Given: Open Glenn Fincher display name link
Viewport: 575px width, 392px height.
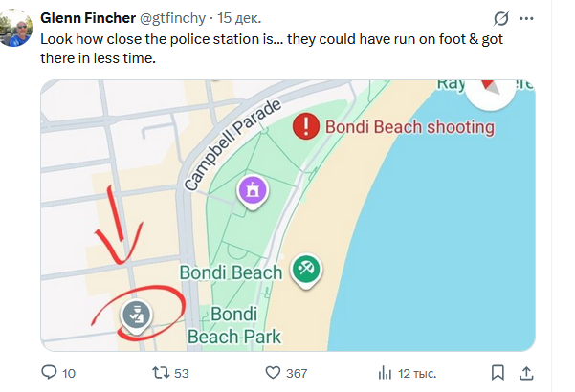Looking at the screenshot, I should (x=88, y=18).
